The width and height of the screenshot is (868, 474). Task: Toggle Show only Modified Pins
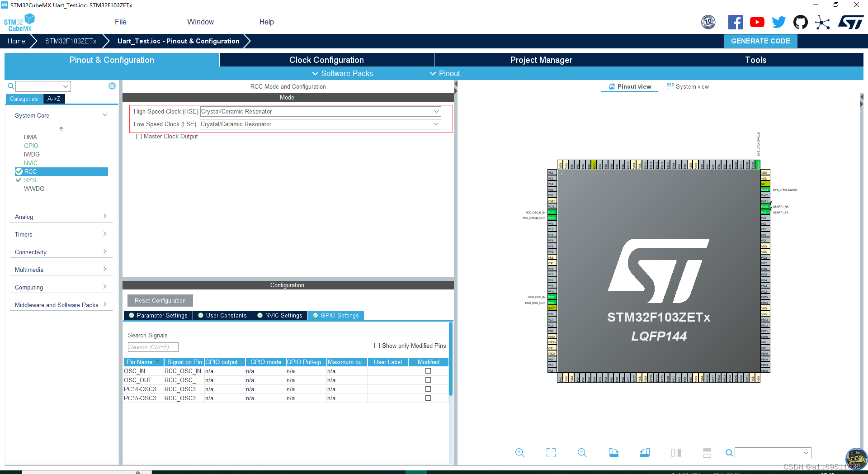click(377, 346)
